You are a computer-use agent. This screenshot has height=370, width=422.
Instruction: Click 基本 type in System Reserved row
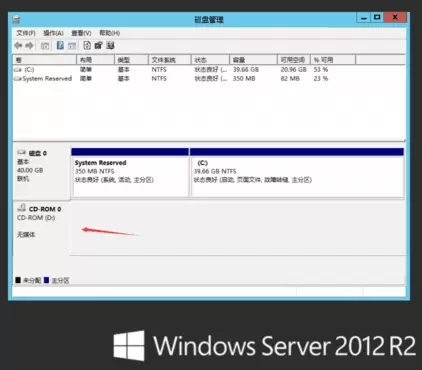pyautogui.click(x=123, y=79)
